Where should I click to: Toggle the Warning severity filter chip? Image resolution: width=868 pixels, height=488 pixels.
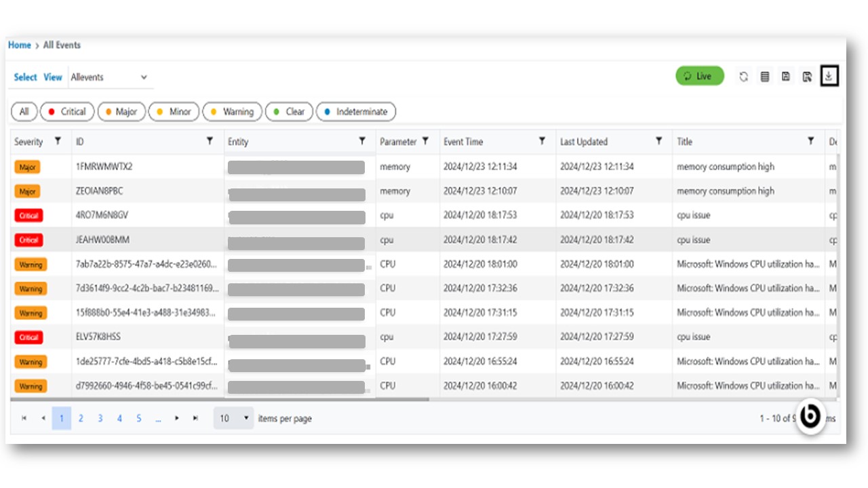pyautogui.click(x=231, y=112)
